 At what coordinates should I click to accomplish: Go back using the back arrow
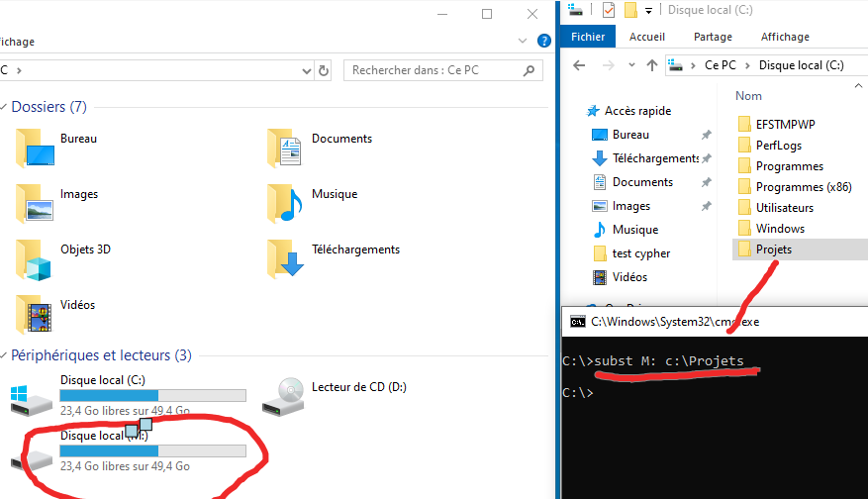[x=580, y=65]
